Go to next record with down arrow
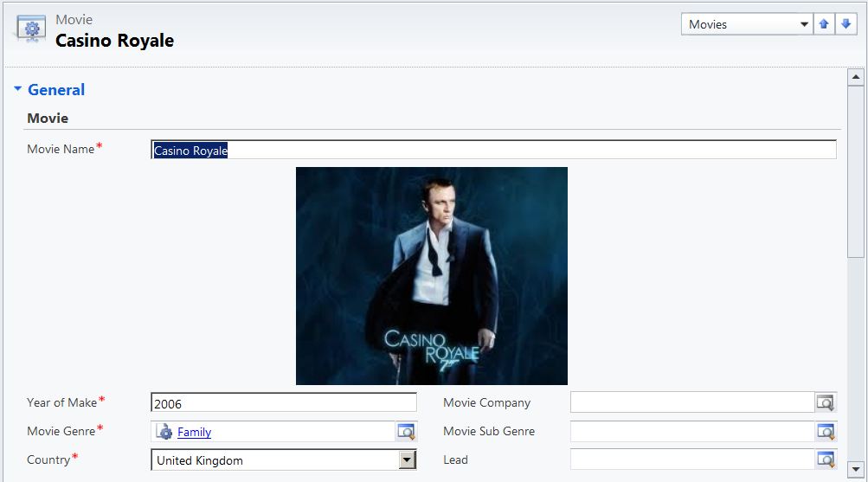Viewport: 868px width, 482px height. click(845, 24)
